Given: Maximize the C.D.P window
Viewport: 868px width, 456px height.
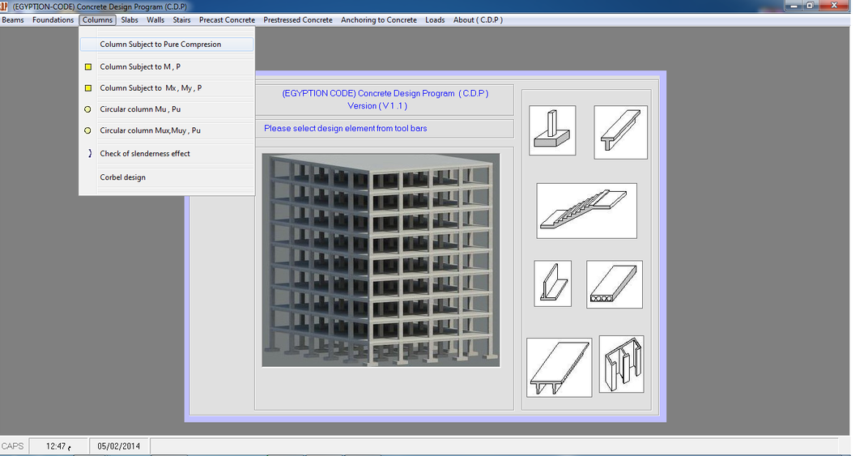Looking at the screenshot, I should [810, 6].
